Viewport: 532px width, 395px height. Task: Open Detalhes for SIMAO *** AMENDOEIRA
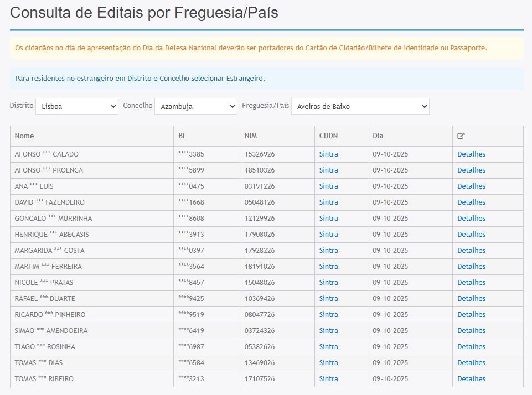[x=471, y=331]
